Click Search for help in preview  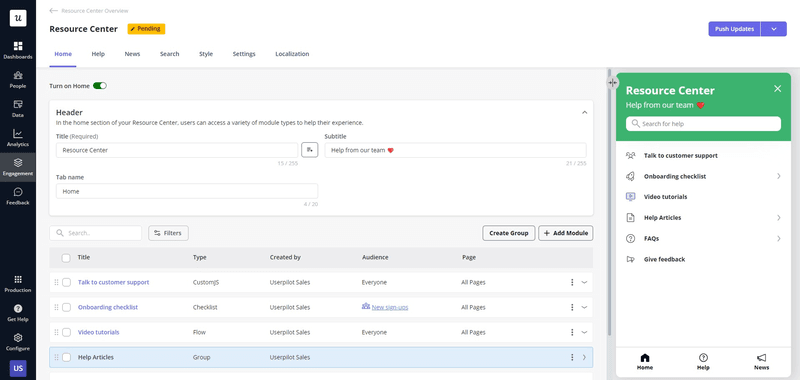pyautogui.click(x=703, y=123)
